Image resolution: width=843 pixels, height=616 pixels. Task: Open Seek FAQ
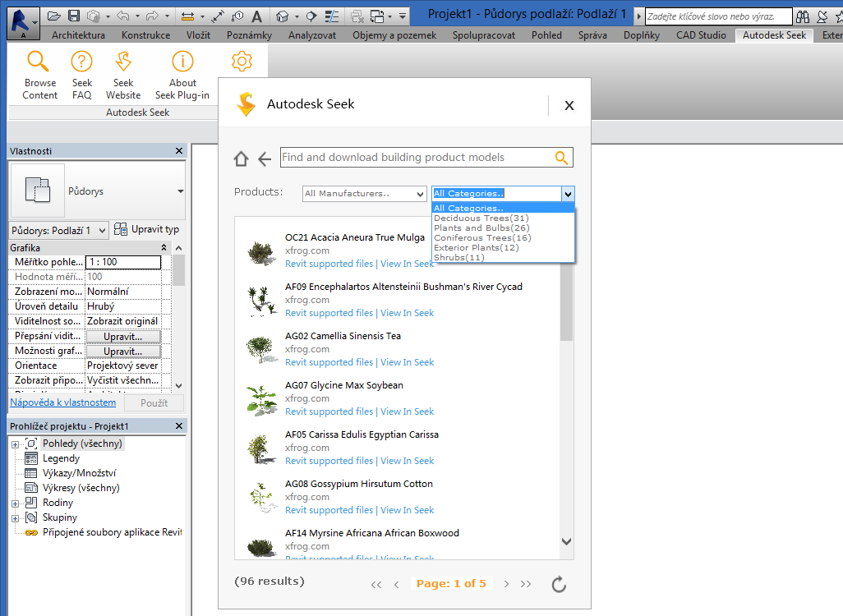point(81,74)
